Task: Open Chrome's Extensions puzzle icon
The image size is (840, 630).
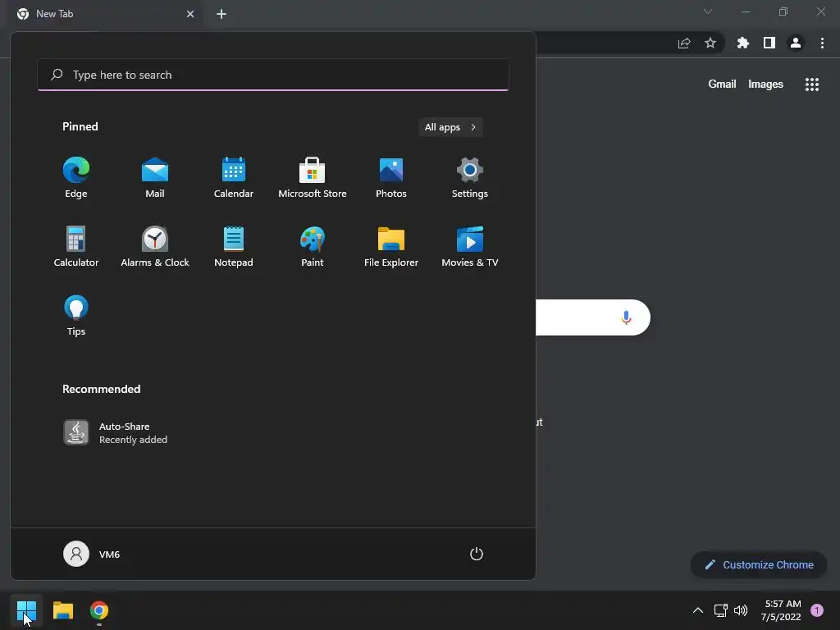Action: coord(743,43)
